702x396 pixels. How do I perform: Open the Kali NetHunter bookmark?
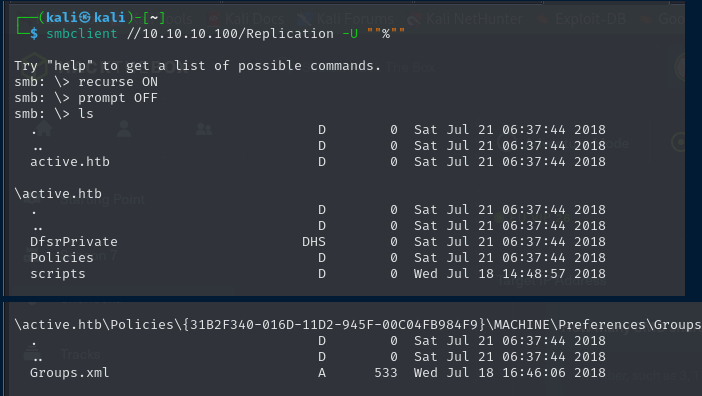click(474, 19)
